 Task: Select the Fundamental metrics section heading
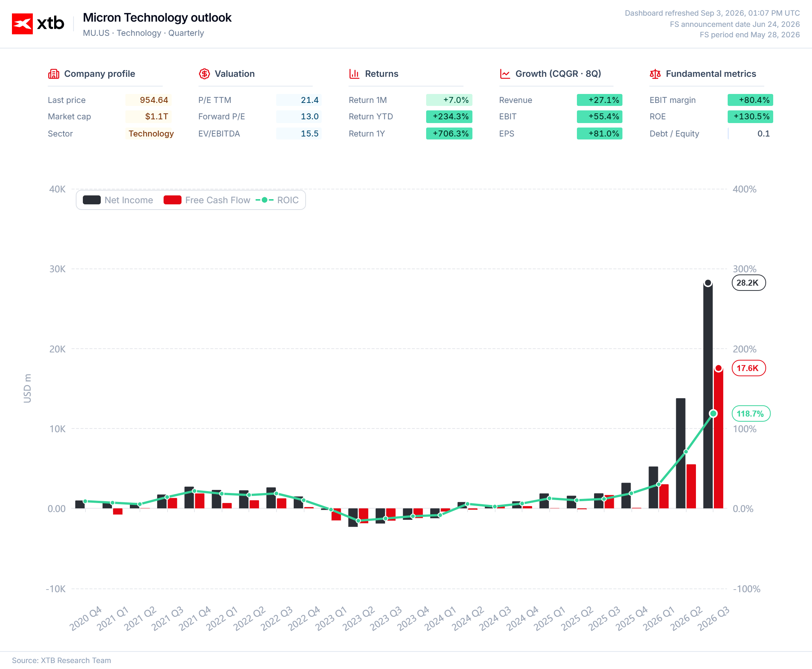(x=710, y=73)
